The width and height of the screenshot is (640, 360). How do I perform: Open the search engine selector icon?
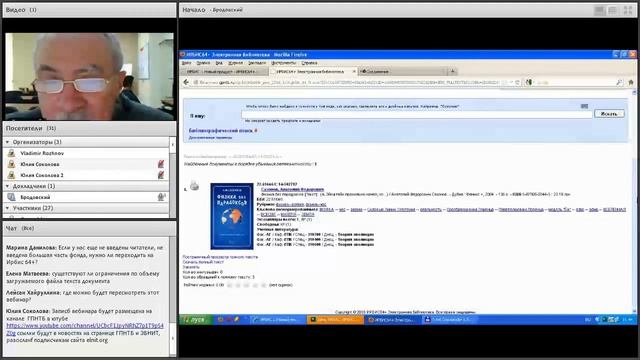click(529, 82)
